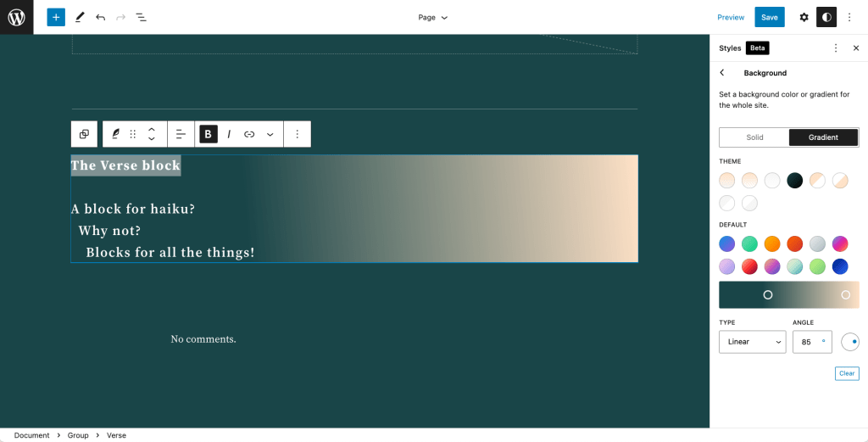The width and height of the screenshot is (868, 442).
Task: Select Group in the breadcrumb
Action: pos(78,435)
